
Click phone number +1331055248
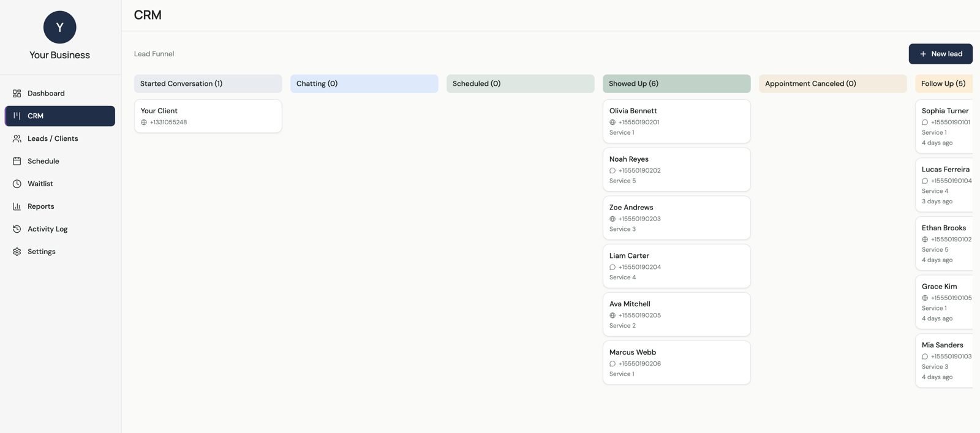[x=168, y=122]
